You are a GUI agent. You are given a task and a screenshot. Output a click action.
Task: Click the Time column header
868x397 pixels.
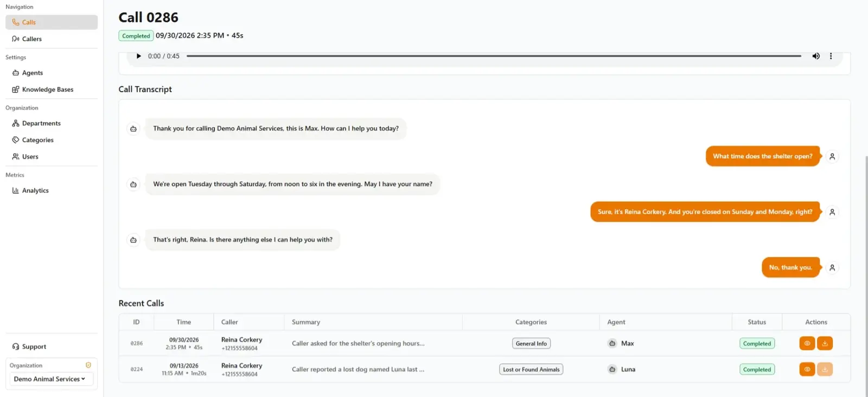pos(184,322)
